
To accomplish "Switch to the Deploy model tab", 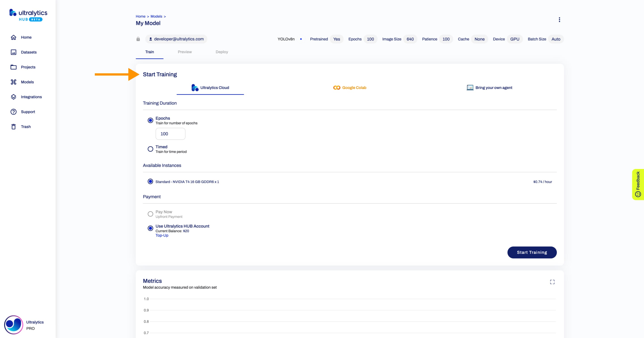I will click(x=221, y=51).
